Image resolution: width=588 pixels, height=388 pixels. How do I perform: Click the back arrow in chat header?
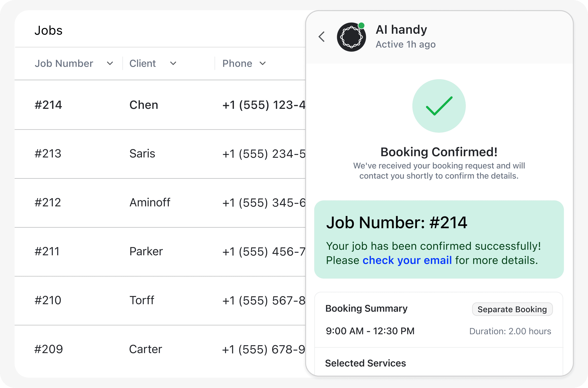322,37
